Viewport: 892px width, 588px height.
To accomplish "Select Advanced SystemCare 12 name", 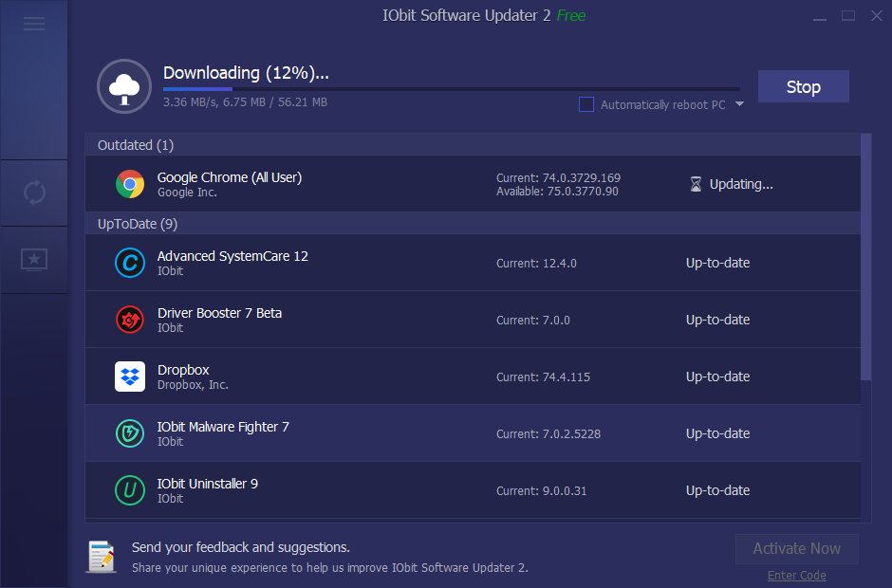I will tap(232, 256).
